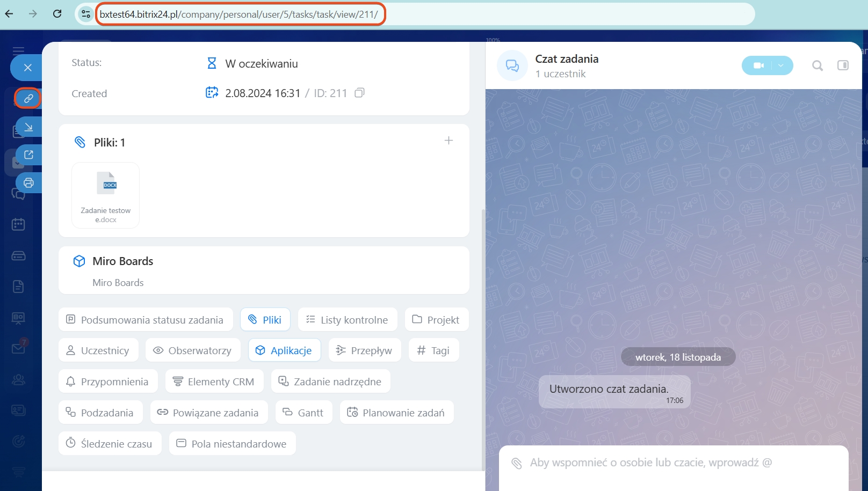Click the minimize slider arrow icon
Viewport: 868px width, 491px height.
click(x=28, y=127)
